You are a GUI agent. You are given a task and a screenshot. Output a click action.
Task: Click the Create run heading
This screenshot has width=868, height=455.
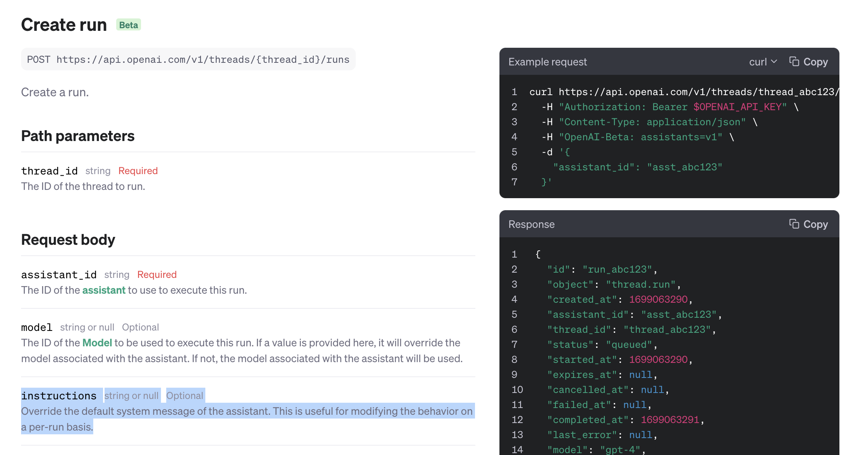[x=64, y=25]
